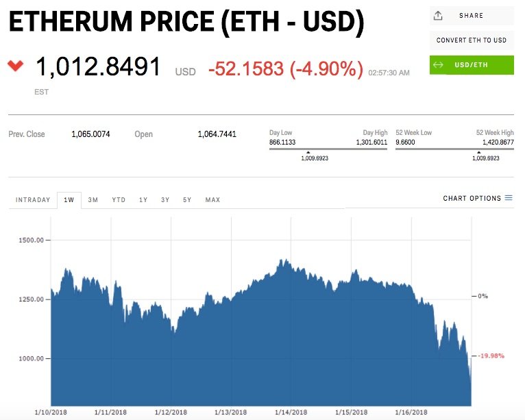This screenshot has width=525, height=420.
Task: Select the INTRADAY chart tab
Action: (x=33, y=200)
